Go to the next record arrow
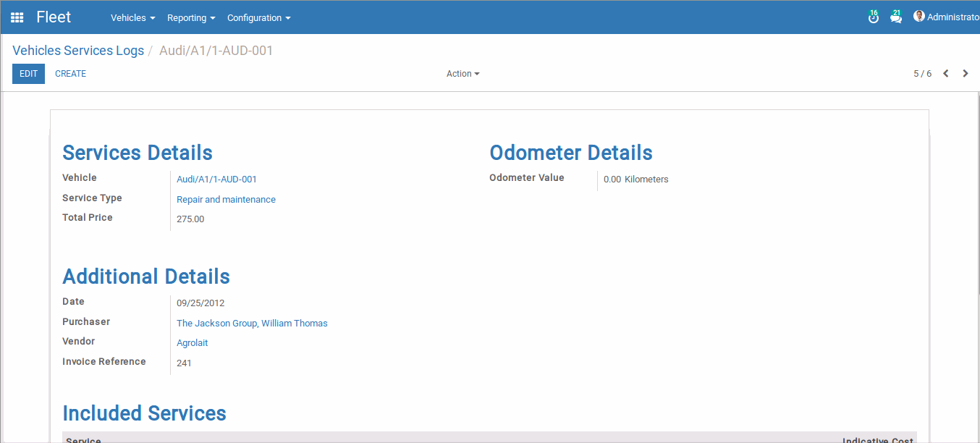Viewport: 980px width, 443px height. click(x=966, y=73)
